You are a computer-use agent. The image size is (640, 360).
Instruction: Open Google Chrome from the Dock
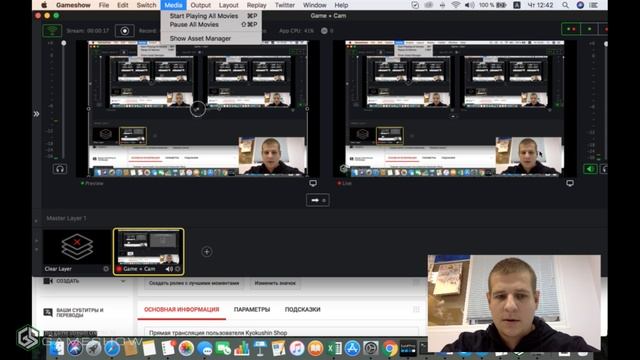point(390,349)
